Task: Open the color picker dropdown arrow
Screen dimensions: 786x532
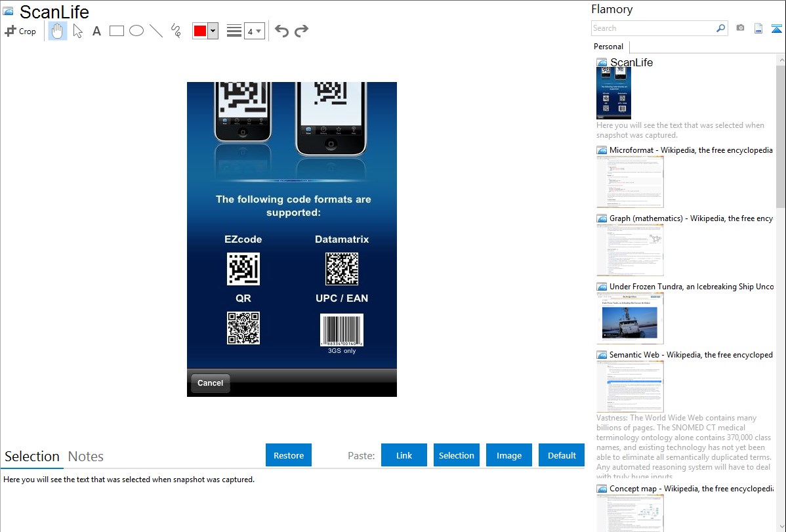Action: pos(213,31)
